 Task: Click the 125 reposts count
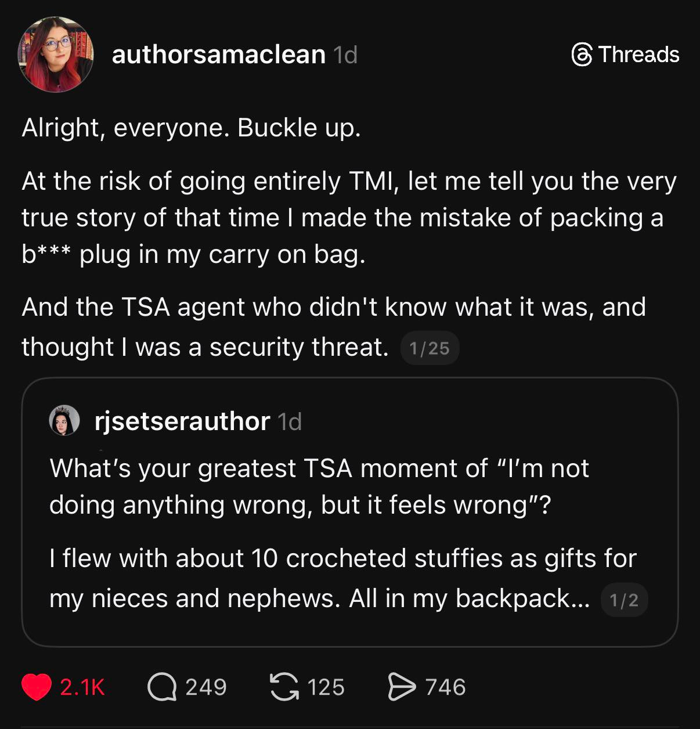point(326,687)
